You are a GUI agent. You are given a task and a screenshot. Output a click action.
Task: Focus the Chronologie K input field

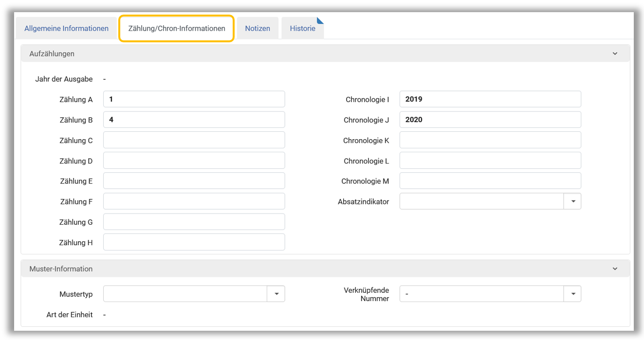click(x=490, y=140)
